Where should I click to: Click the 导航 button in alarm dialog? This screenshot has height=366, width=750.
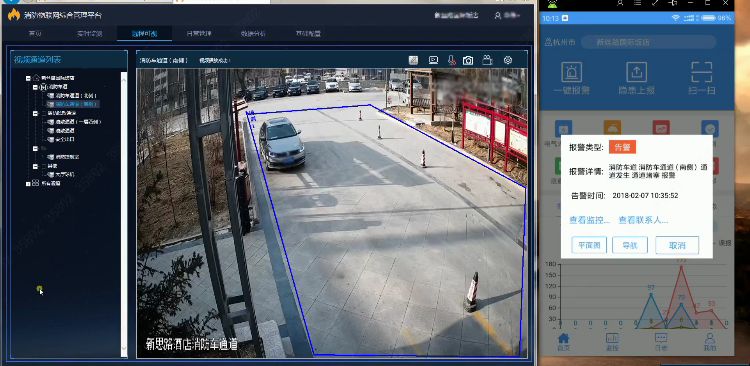pos(630,245)
